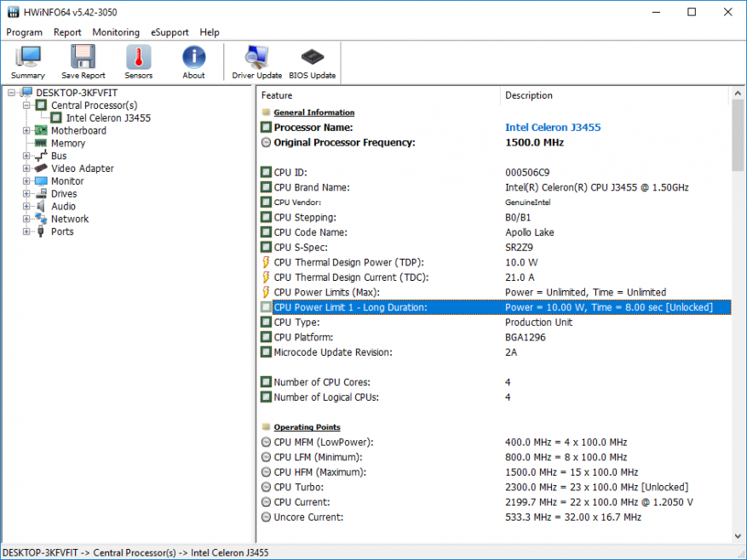Viewport: 747px width, 560px height.
Task: Select Video Adapter in the tree
Action: [x=82, y=169]
